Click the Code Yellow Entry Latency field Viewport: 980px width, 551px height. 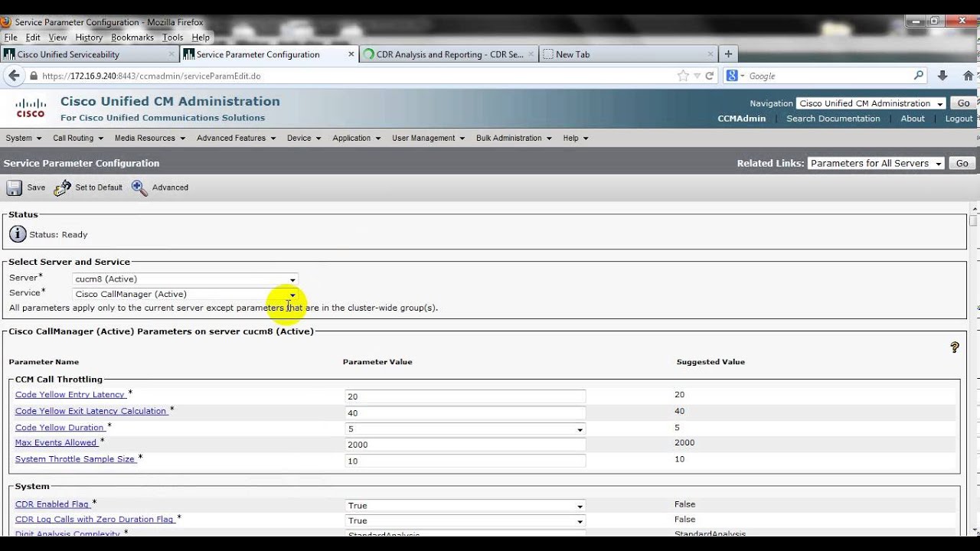[465, 396]
